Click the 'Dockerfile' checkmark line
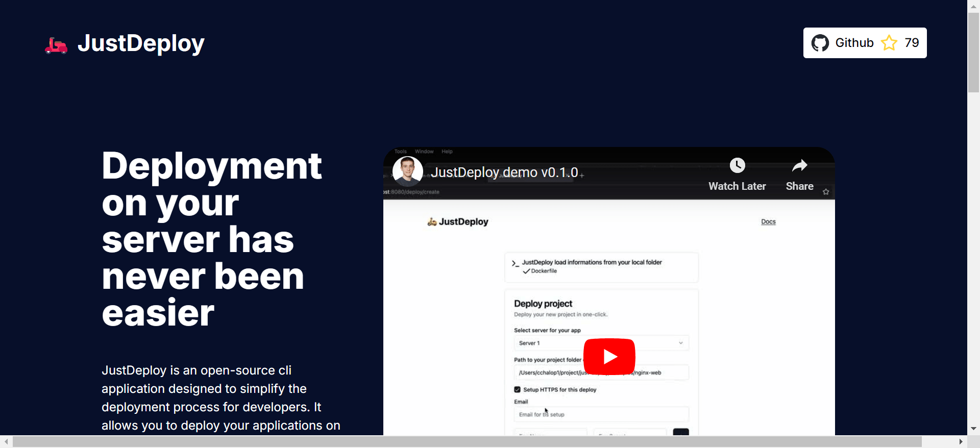The height and width of the screenshot is (448, 980). [540, 271]
